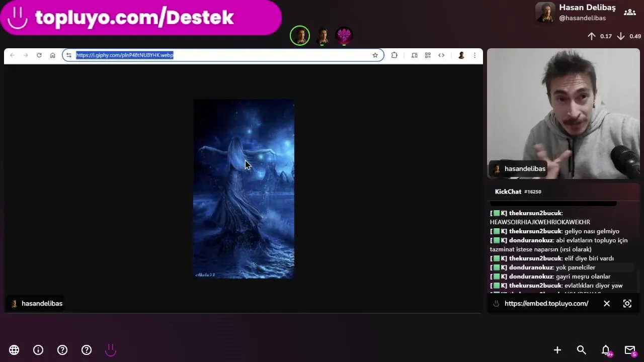The height and width of the screenshot is (362, 644).
Task: Click the plus add icon
Action: point(557,350)
